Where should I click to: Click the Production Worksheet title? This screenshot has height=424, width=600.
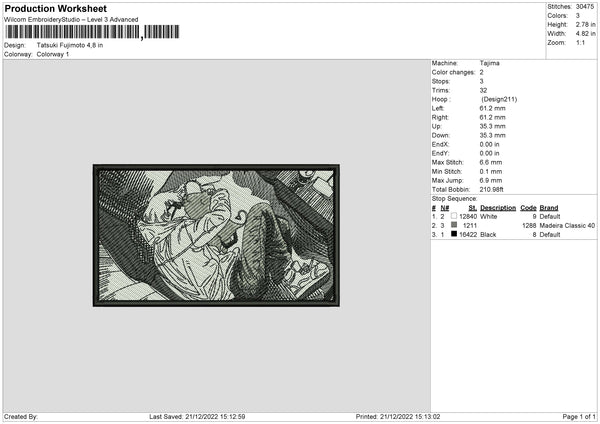pos(55,8)
